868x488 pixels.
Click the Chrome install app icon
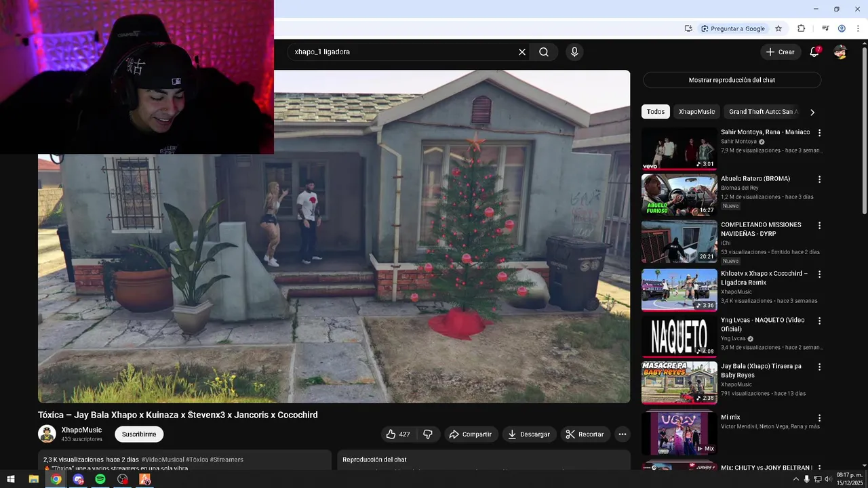pyautogui.click(x=688, y=28)
